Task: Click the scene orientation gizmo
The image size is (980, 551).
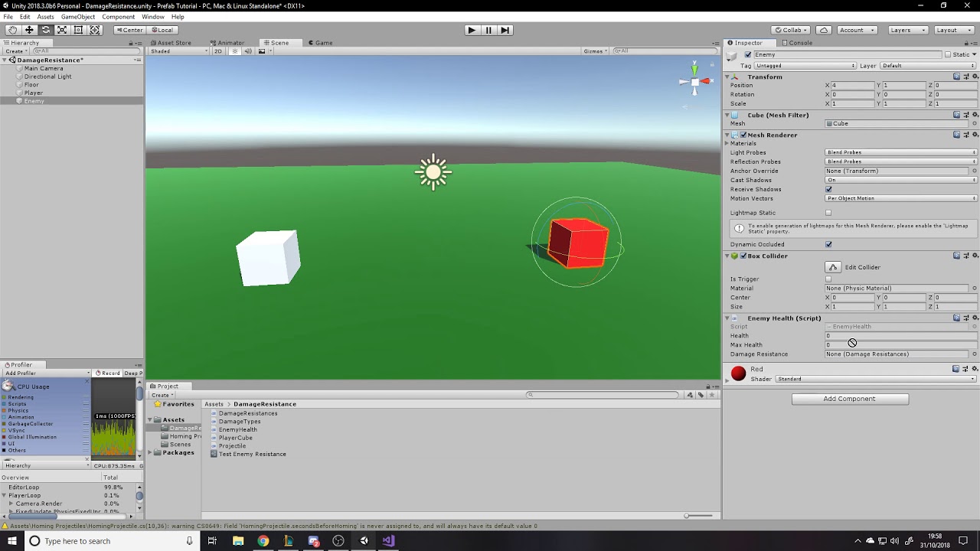Action: pos(694,80)
